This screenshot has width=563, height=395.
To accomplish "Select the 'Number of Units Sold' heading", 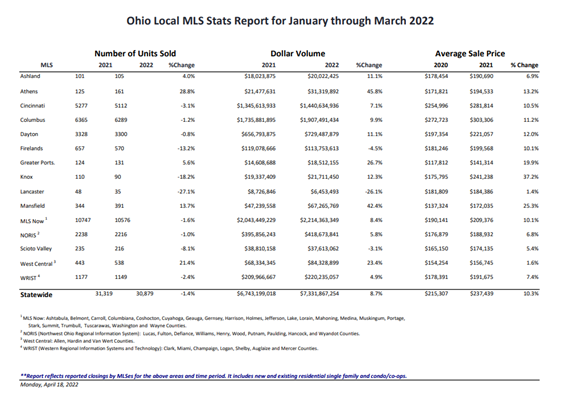I will pos(135,54).
